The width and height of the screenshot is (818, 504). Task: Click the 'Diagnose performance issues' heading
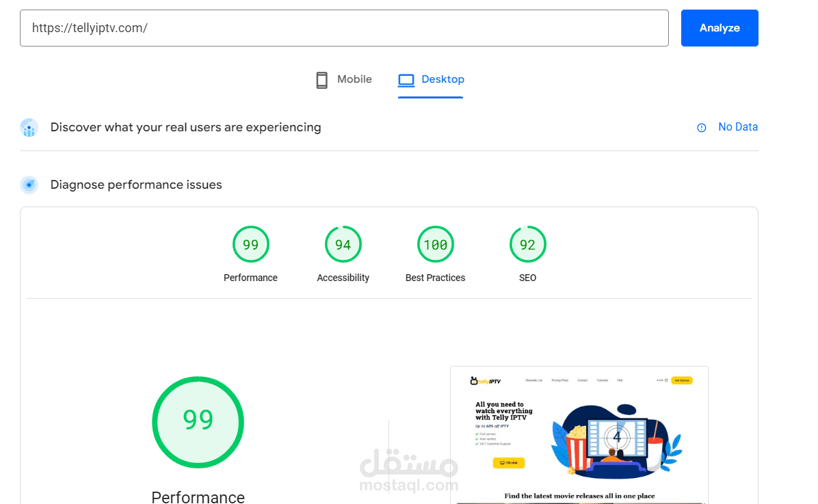tap(136, 185)
